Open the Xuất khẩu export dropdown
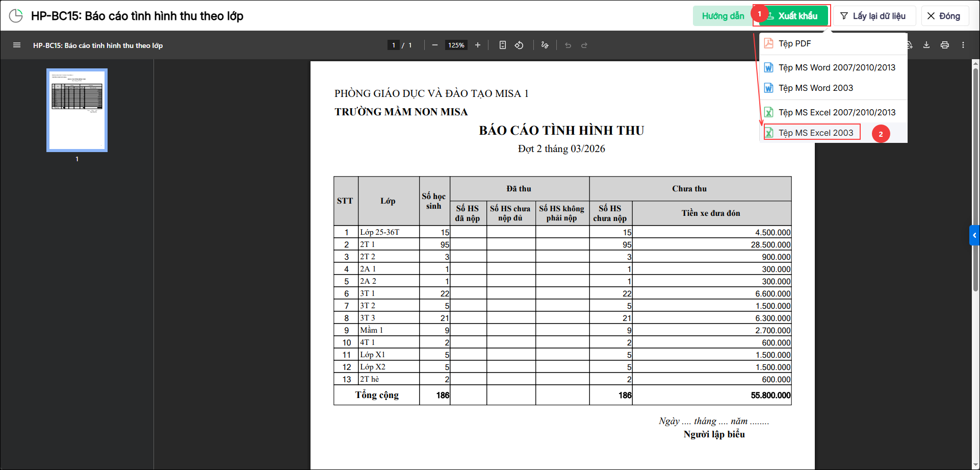Image resolution: width=980 pixels, height=470 pixels. (792, 16)
